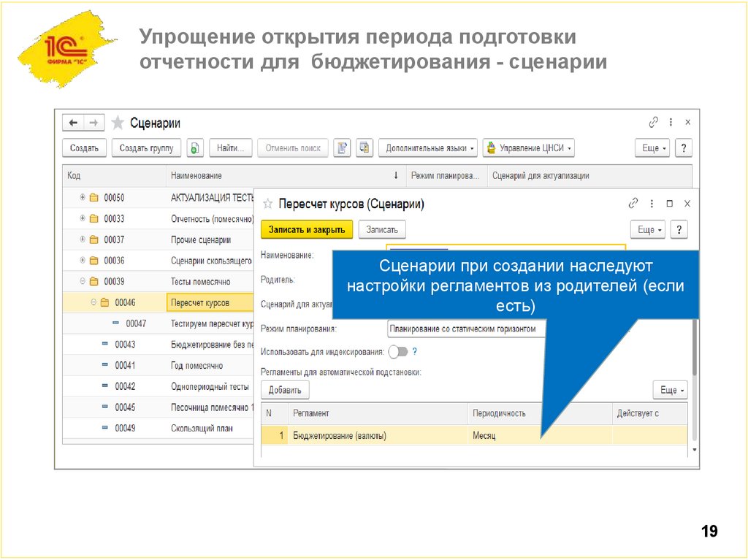This screenshot has width=748, height=560.
Task: Expand folder 00050 in the tree
Action: (83, 197)
